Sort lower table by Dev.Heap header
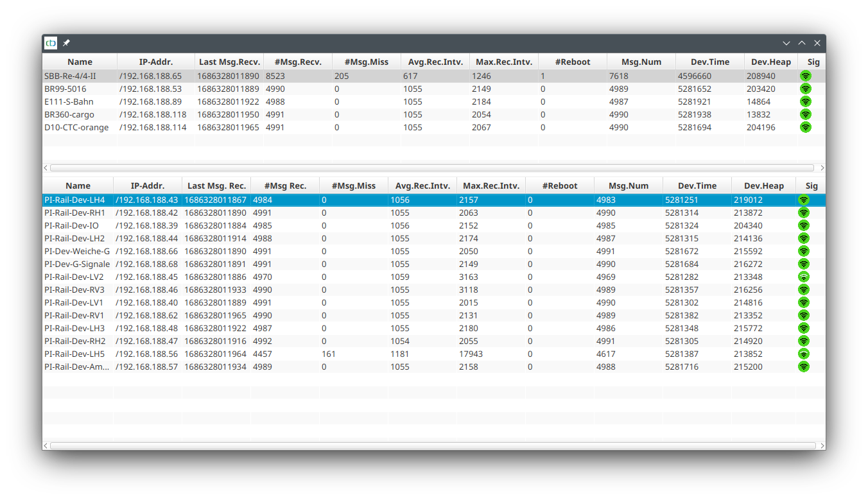 coord(763,185)
